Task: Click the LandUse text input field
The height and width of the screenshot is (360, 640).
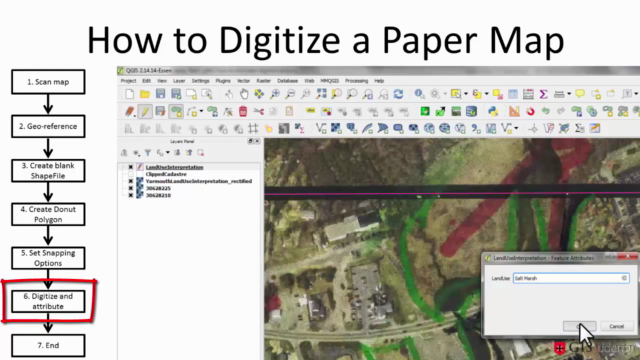Action: pos(571,278)
